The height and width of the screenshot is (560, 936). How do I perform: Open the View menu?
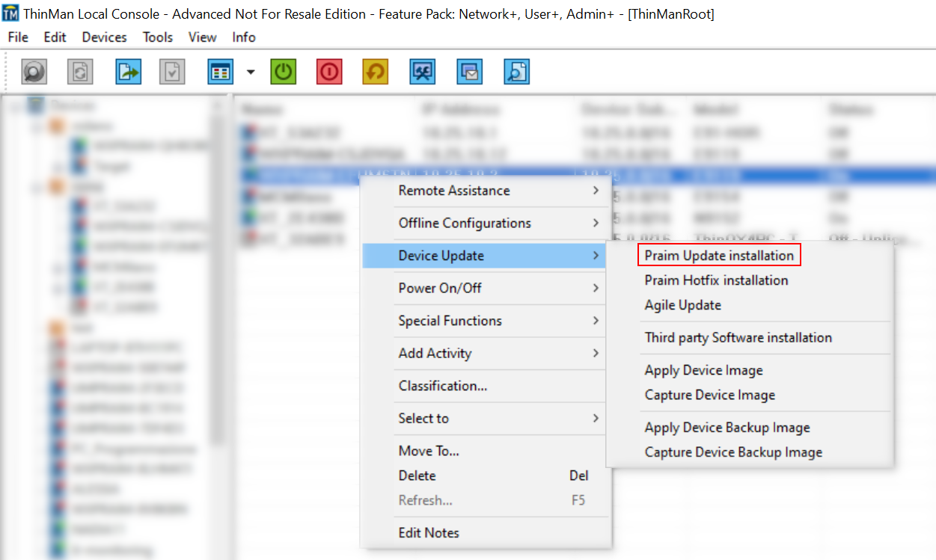pos(202,37)
